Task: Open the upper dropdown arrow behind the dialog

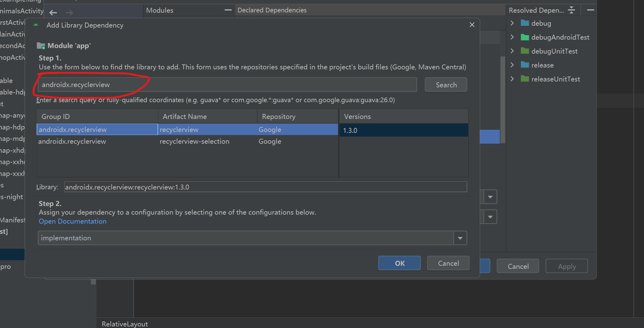Action: click(x=490, y=197)
